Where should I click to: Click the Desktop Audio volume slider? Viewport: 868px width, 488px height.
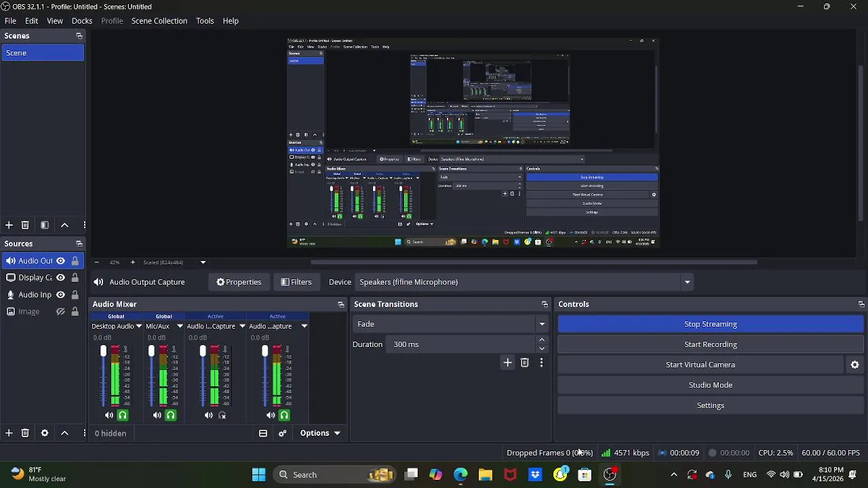(103, 377)
